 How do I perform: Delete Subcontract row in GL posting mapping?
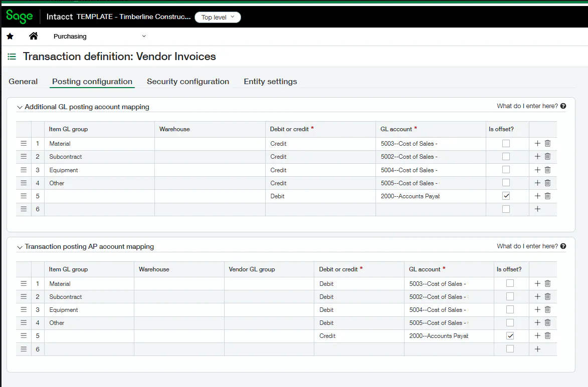pyautogui.click(x=547, y=157)
